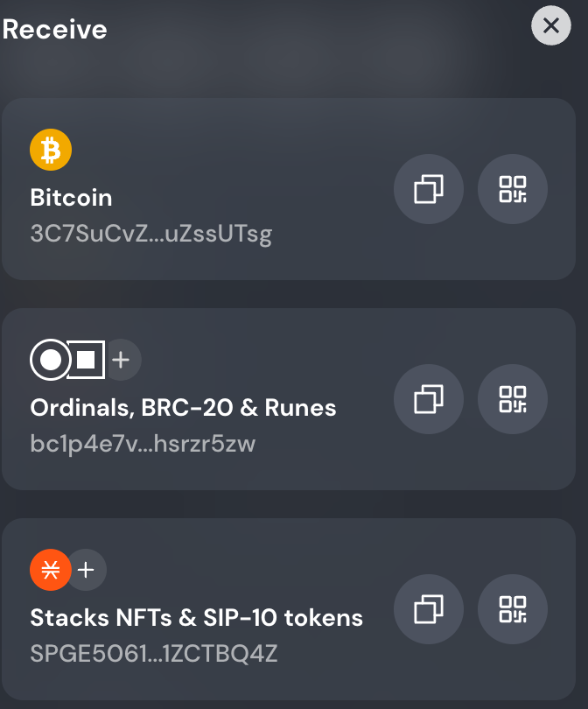588x709 pixels.
Task: Click the Runes square icon
Action: (87, 359)
